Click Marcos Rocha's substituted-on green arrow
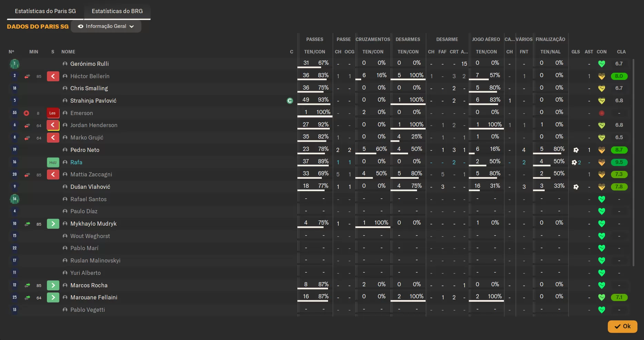The height and width of the screenshot is (340, 644). [x=53, y=285]
